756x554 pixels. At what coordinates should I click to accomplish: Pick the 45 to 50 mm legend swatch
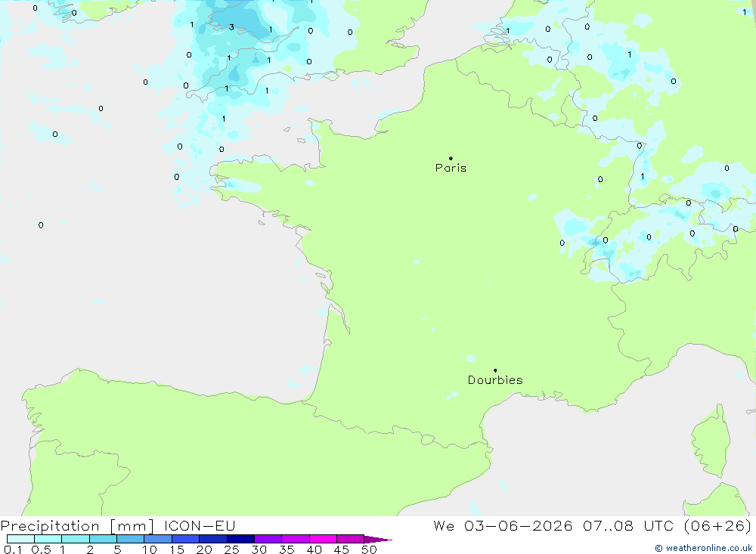351,539
